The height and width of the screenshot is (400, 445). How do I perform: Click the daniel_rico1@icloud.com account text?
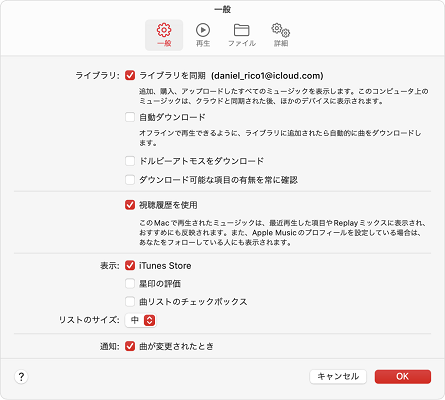click(x=267, y=76)
